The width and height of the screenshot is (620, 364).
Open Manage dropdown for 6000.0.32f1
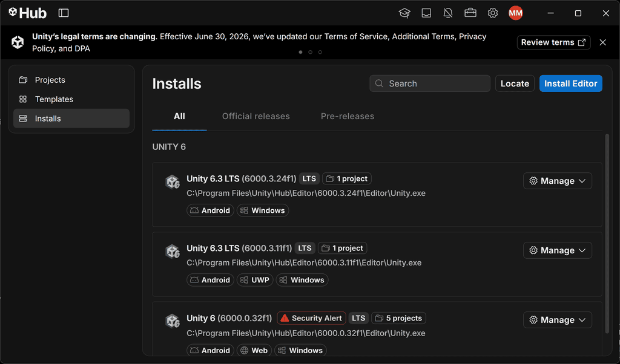(x=558, y=320)
